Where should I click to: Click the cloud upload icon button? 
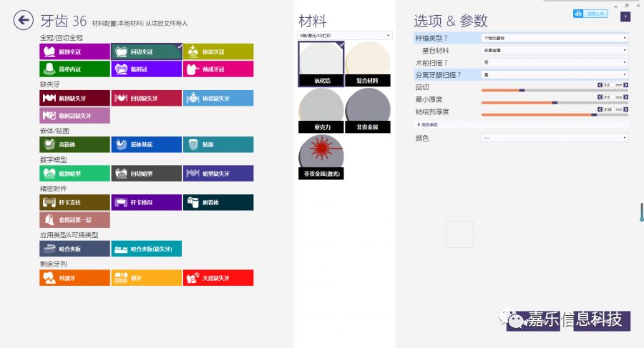coord(590,14)
